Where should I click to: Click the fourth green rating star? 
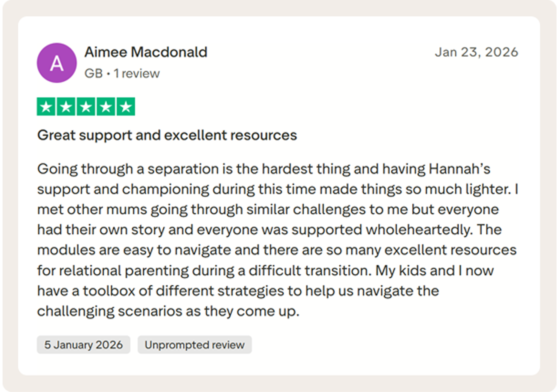(x=106, y=106)
